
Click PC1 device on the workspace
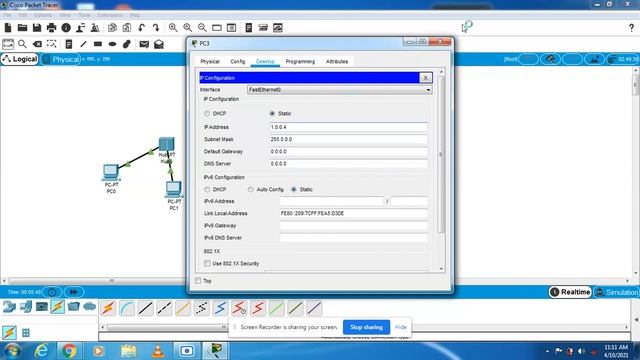click(174, 189)
